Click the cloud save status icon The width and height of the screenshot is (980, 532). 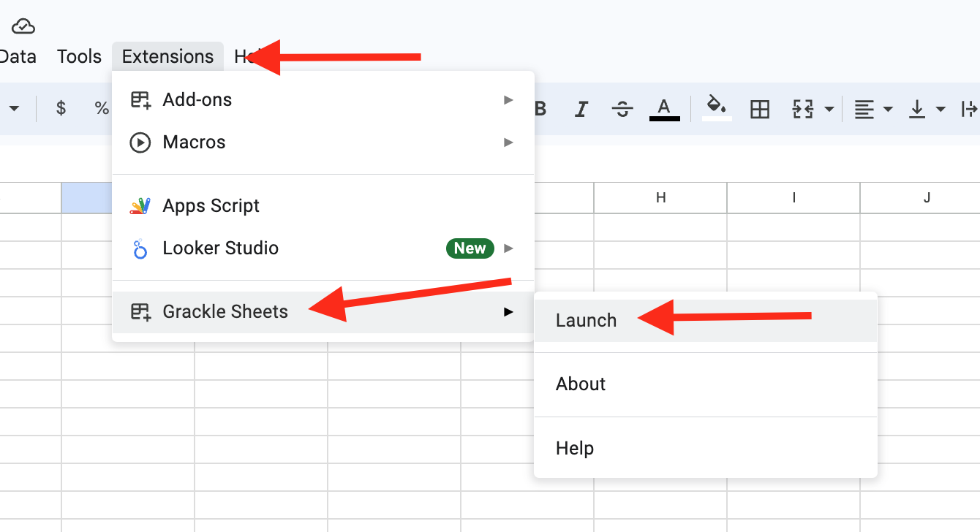23,26
